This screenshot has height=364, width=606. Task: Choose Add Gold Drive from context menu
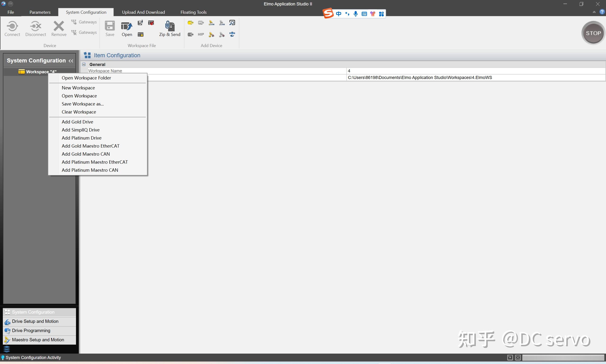(x=77, y=122)
